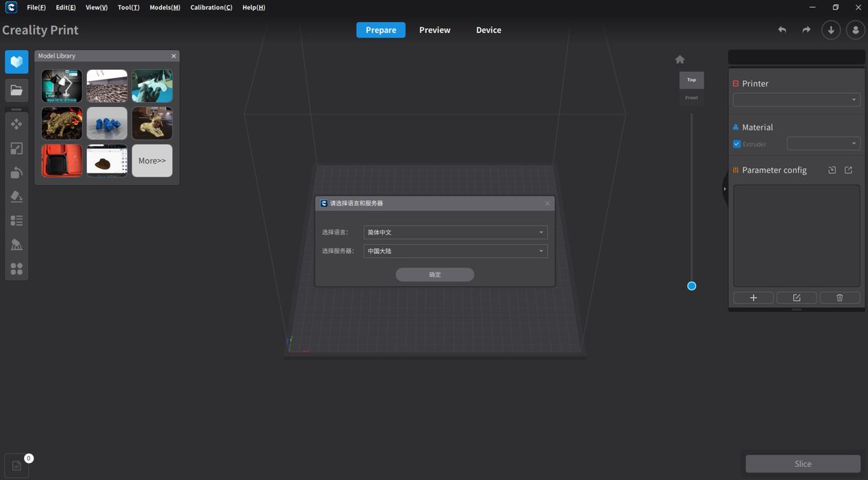Screen dimensions: 868x480
Task: Click the trash icon under Parameter config
Action: click(839, 298)
